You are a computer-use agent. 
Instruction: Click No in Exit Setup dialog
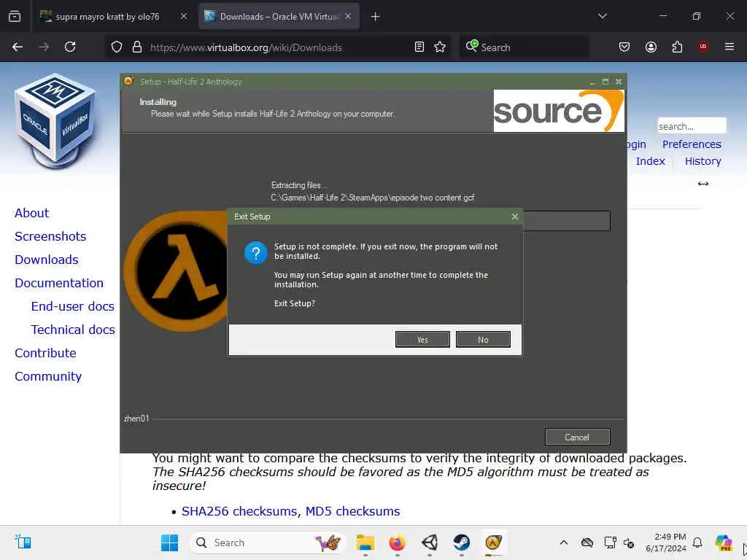pos(483,340)
